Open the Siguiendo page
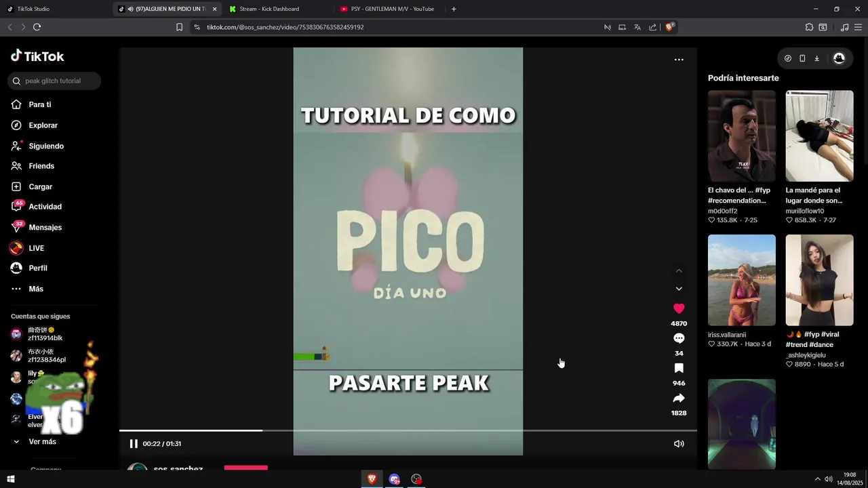Image resolution: width=868 pixels, height=488 pixels. [46, 146]
